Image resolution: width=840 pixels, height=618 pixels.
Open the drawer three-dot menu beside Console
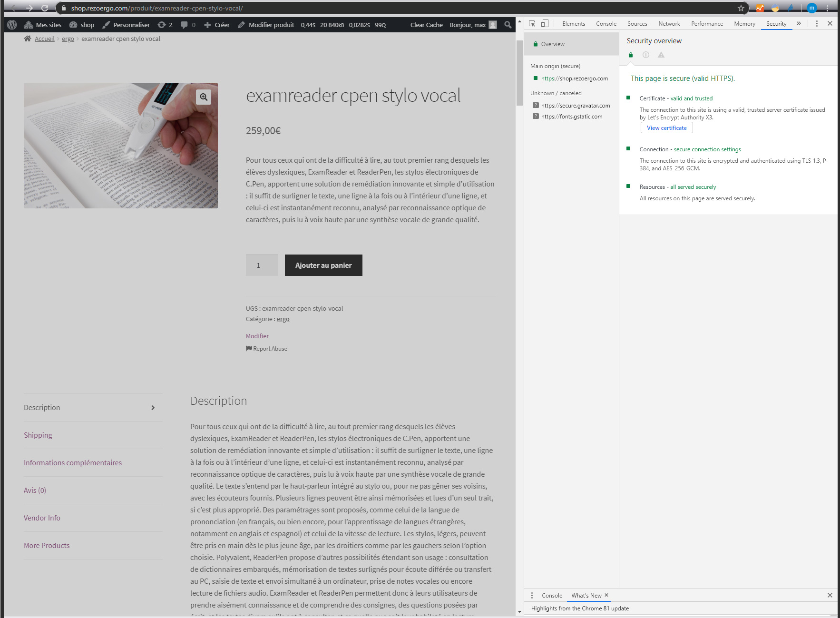tap(532, 595)
